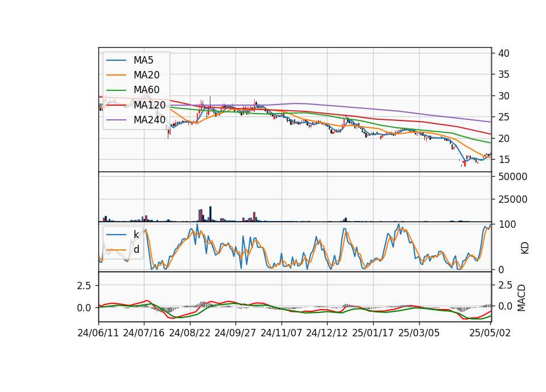Click the 'd' label in KD legend

(136, 249)
